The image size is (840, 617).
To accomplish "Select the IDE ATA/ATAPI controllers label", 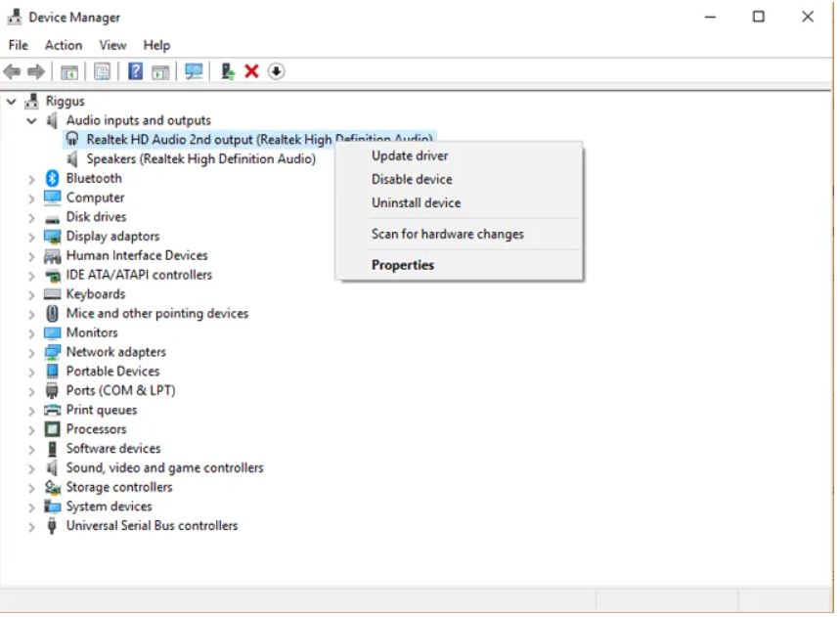I will click(x=139, y=275).
